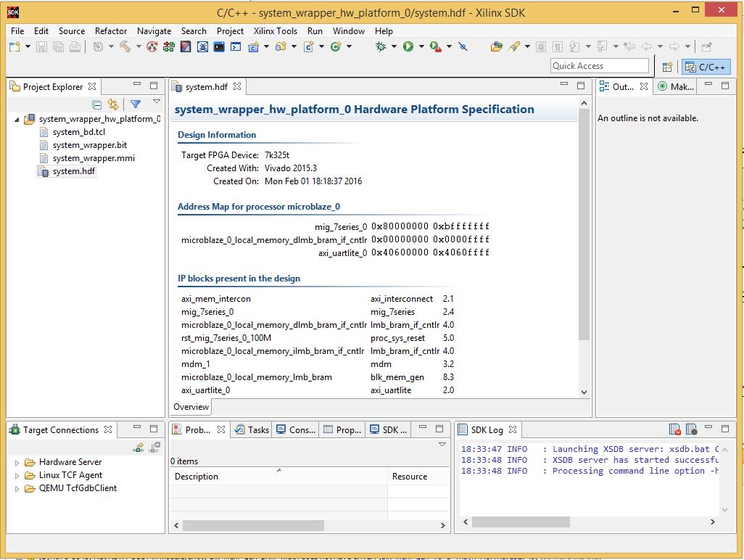This screenshot has height=560, width=744.
Task: Click the Quick Access field
Action: (599, 66)
